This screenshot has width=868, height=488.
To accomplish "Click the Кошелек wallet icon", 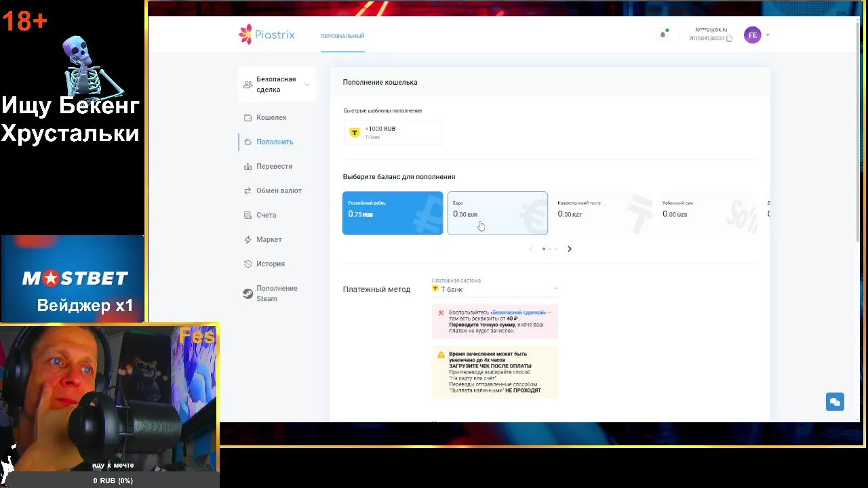I will tap(248, 118).
